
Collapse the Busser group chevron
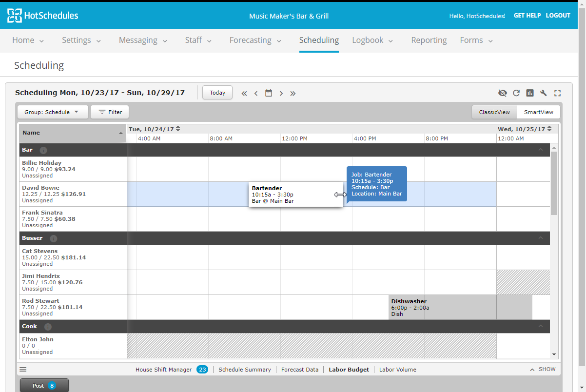541,238
